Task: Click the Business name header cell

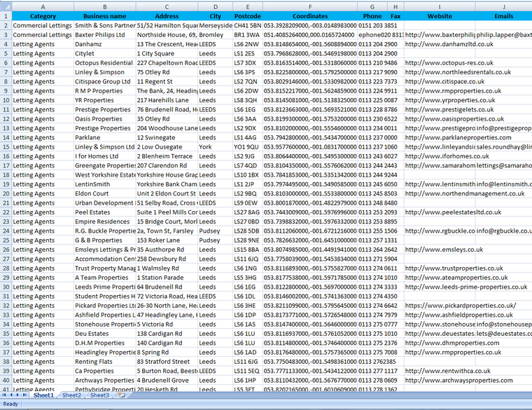Action: tap(105, 16)
